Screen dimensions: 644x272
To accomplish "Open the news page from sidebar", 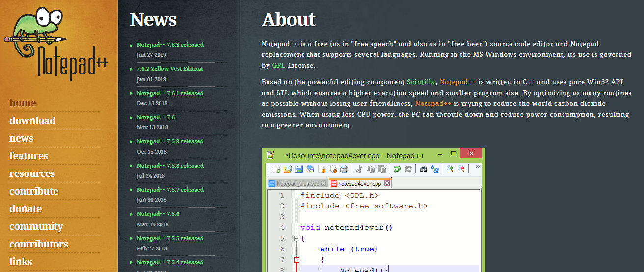I will [22, 138].
